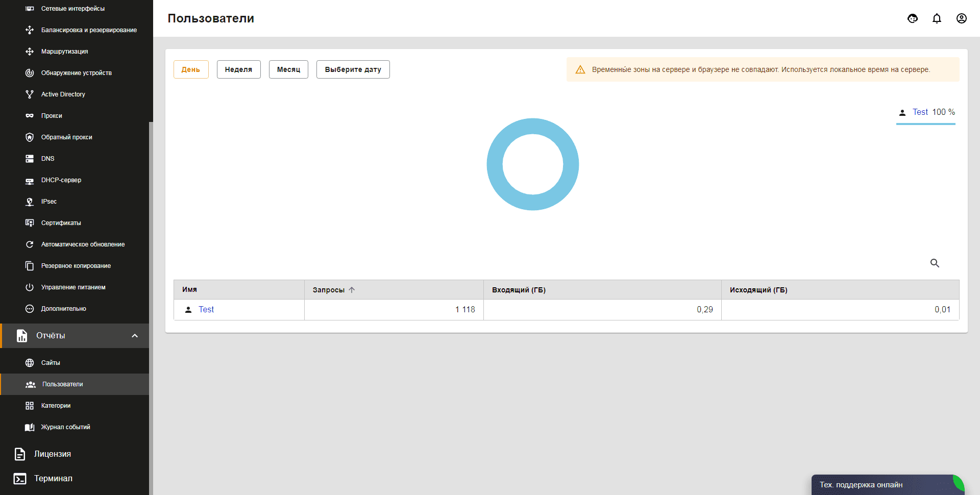Open notifications bell icon

937,18
